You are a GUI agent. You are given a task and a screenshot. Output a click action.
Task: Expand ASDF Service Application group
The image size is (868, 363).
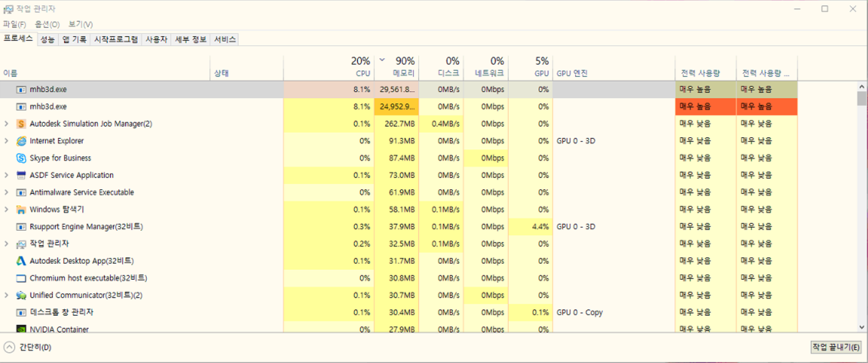[x=7, y=175]
